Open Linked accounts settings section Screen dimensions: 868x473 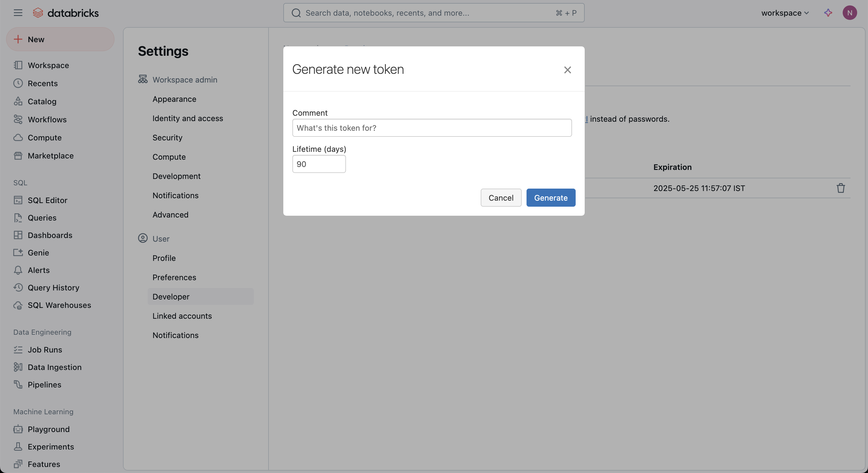182,316
